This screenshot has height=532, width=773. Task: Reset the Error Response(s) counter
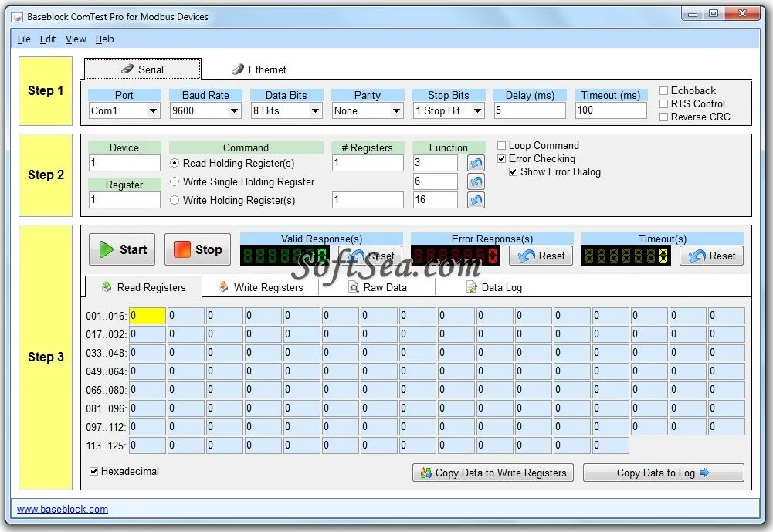pyautogui.click(x=541, y=256)
